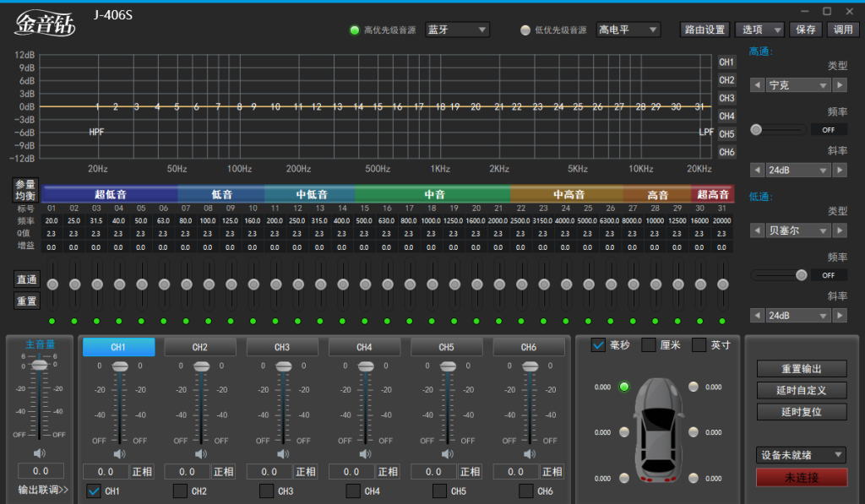The width and height of the screenshot is (865, 504).
Task: Switch to the CH5 tab above the faders
Action: click(x=447, y=347)
